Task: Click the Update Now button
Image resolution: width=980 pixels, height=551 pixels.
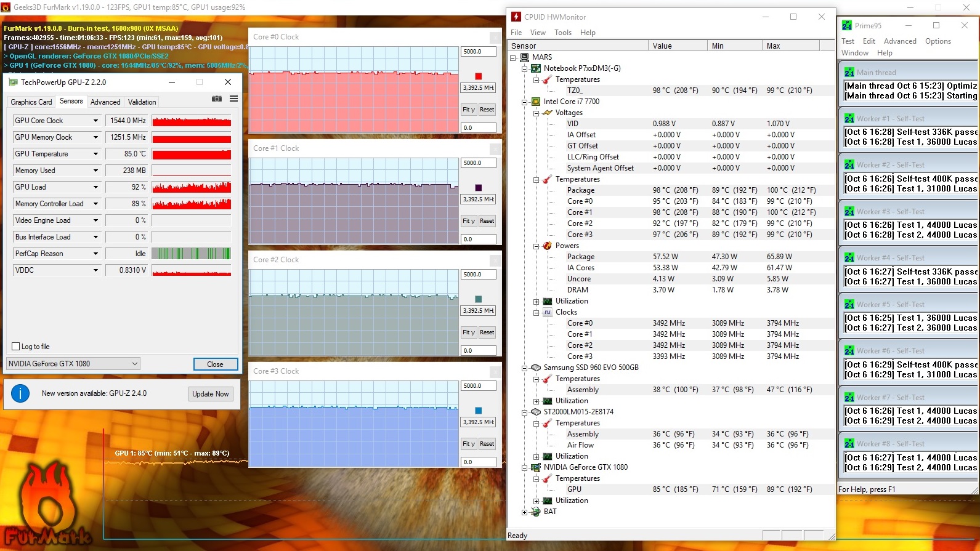Action: coord(210,394)
